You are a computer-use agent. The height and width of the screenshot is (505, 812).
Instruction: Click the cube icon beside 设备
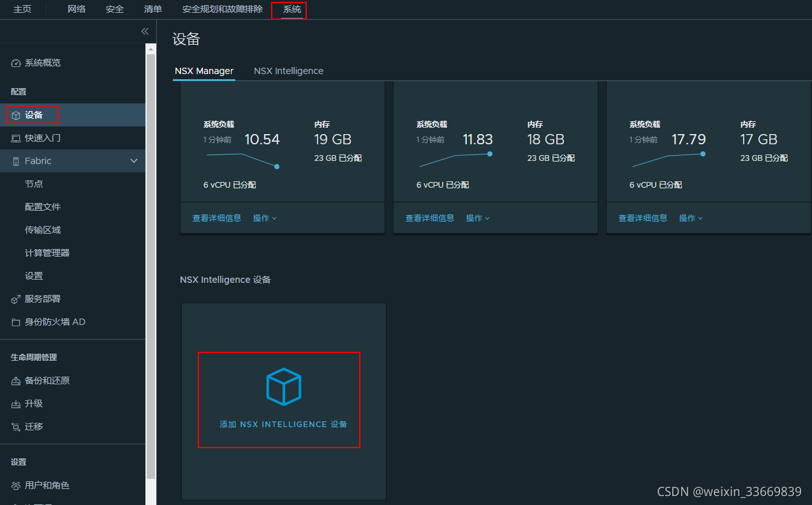click(x=16, y=116)
